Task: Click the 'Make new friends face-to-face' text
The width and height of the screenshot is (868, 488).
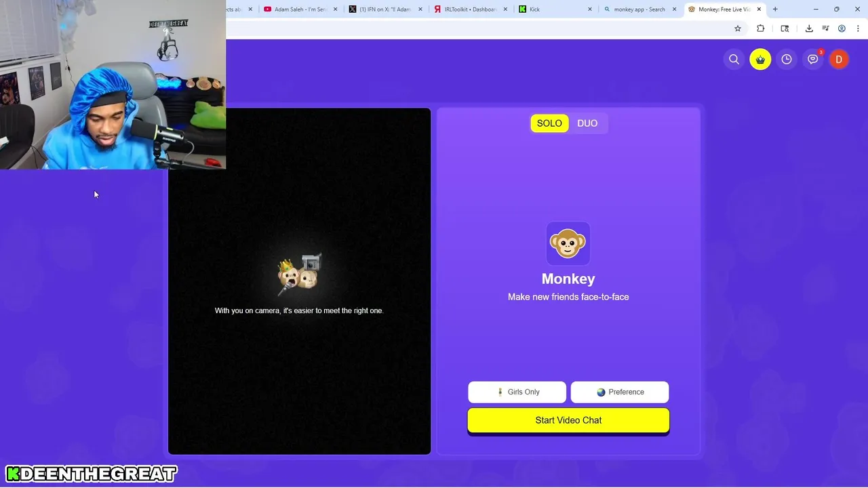Action: (x=568, y=297)
